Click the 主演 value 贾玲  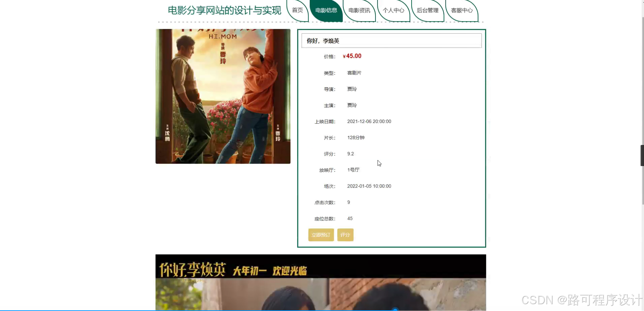[x=352, y=105]
